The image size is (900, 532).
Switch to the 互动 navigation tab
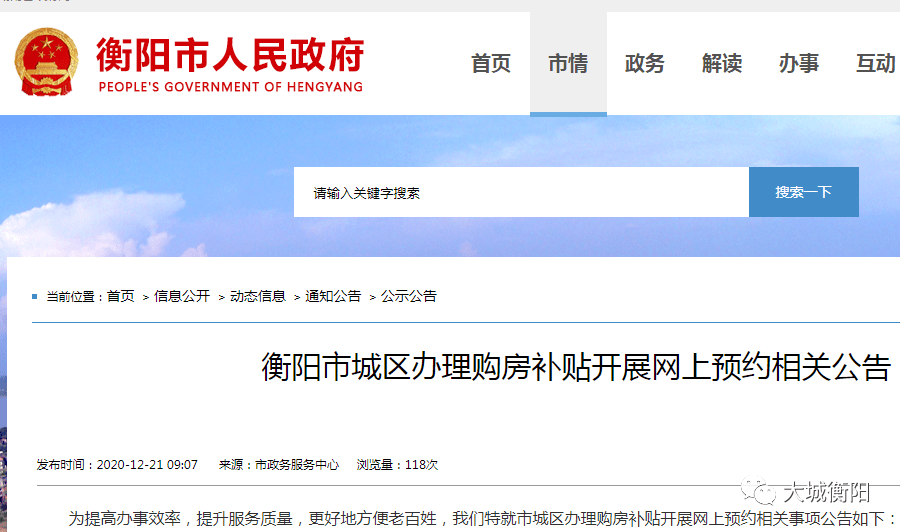click(x=875, y=63)
